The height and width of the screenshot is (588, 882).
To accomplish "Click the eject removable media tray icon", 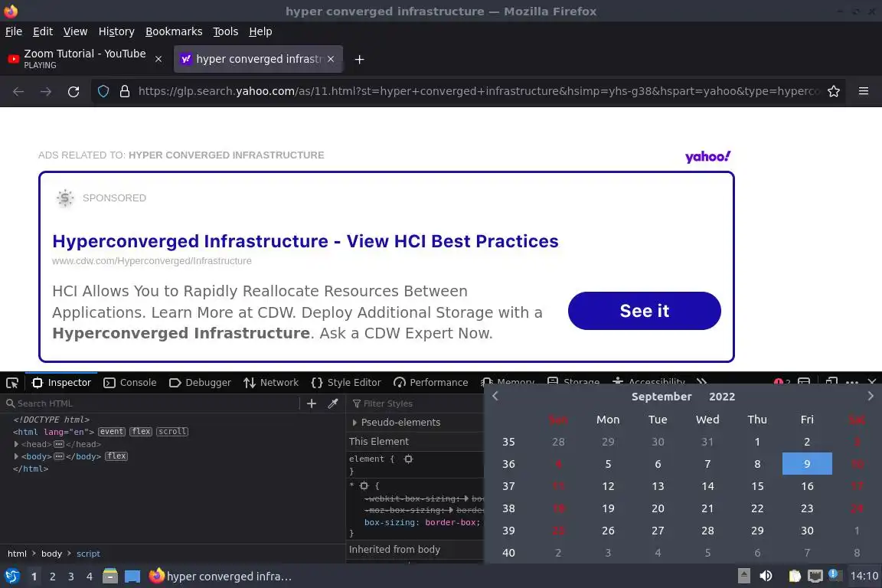I will coord(743,577).
